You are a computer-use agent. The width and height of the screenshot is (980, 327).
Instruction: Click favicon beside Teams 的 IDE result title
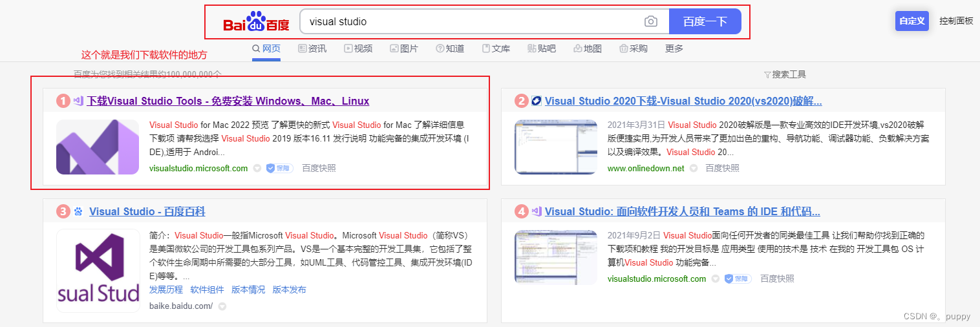coord(537,211)
